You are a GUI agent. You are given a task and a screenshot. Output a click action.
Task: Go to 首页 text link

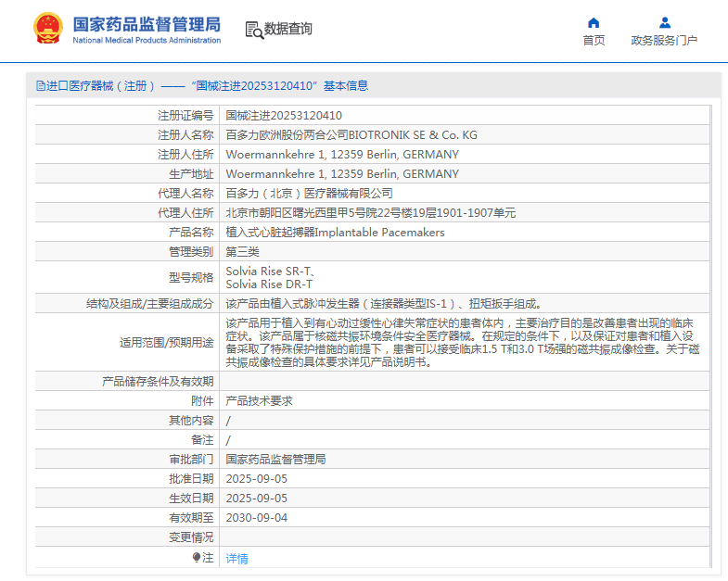[594, 41]
